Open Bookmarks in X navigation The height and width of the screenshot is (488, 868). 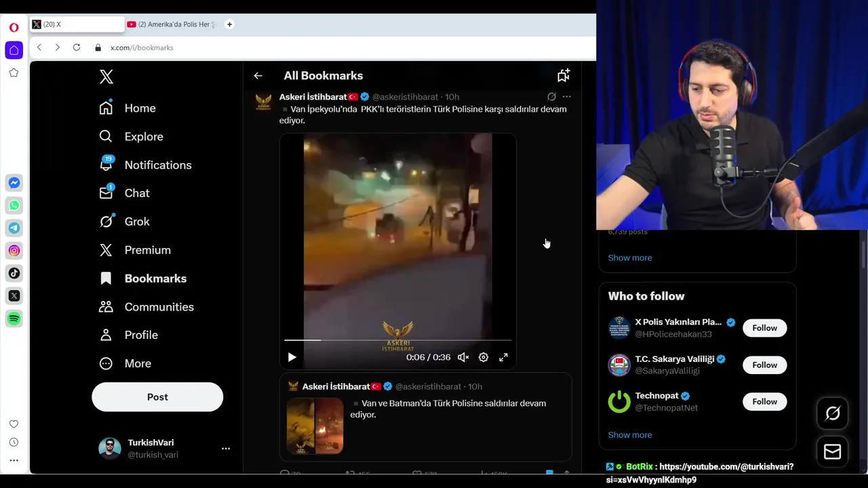(143, 279)
